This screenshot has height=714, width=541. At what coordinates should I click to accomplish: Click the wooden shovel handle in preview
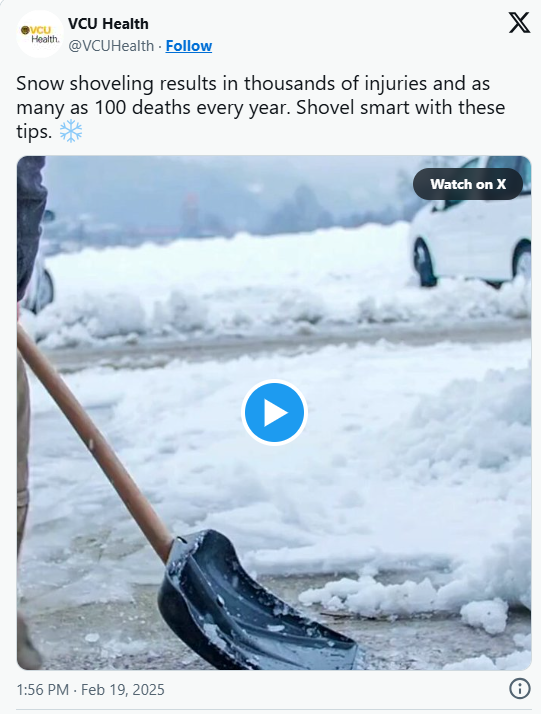point(91,442)
